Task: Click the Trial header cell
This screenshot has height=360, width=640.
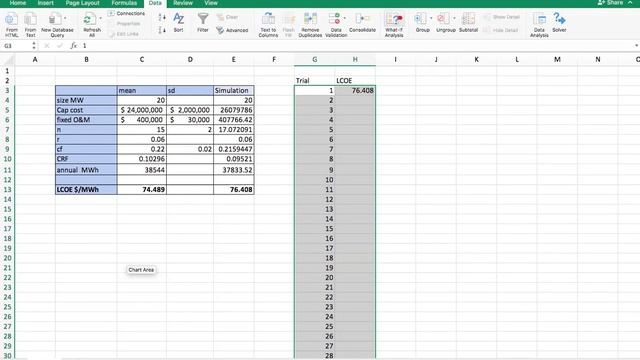Action: pyautogui.click(x=314, y=80)
